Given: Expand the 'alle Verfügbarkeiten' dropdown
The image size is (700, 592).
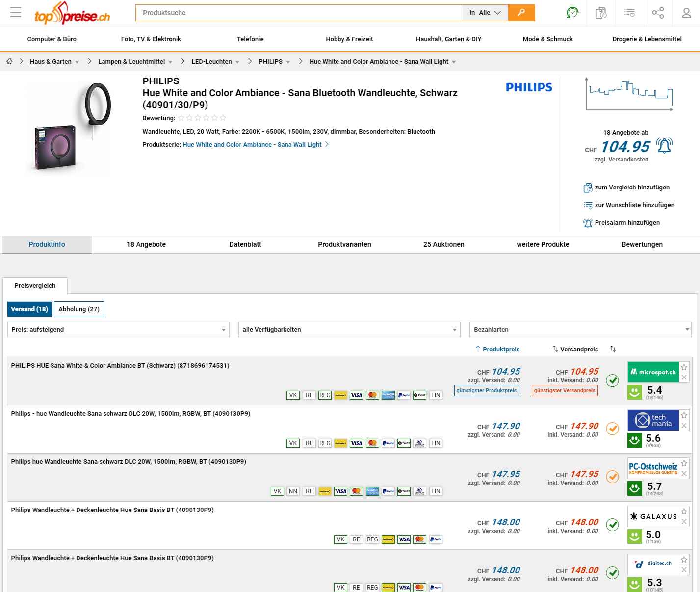Looking at the screenshot, I should click(349, 330).
